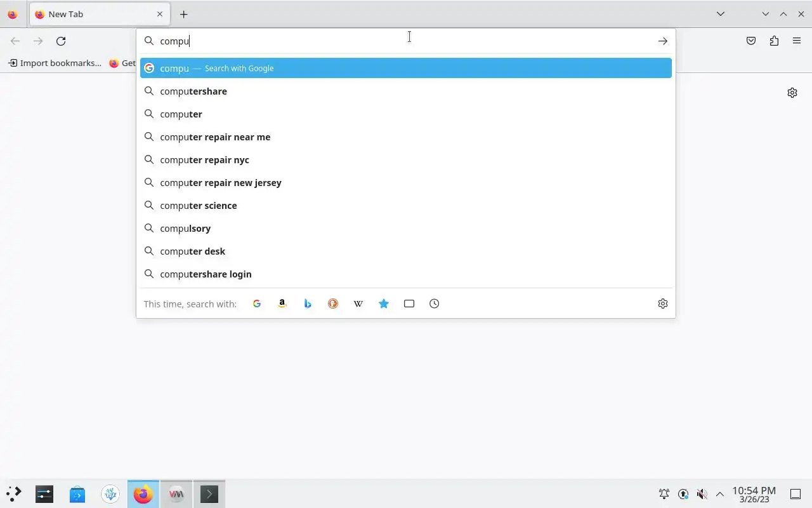The image size is (812, 508).
Task: Select 'computer repair near me' suggestion
Action: (x=406, y=137)
